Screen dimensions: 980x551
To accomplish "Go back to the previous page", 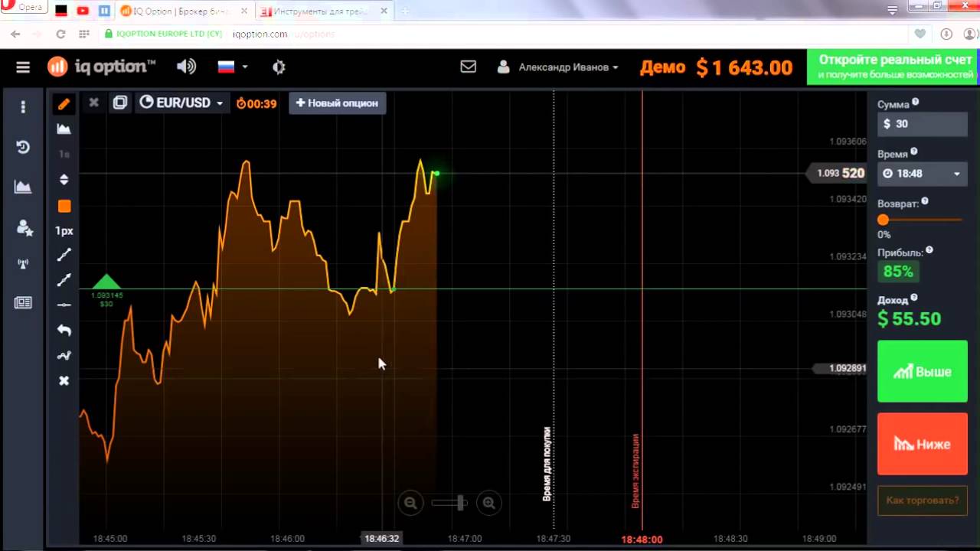I will pyautogui.click(x=15, y=34).
